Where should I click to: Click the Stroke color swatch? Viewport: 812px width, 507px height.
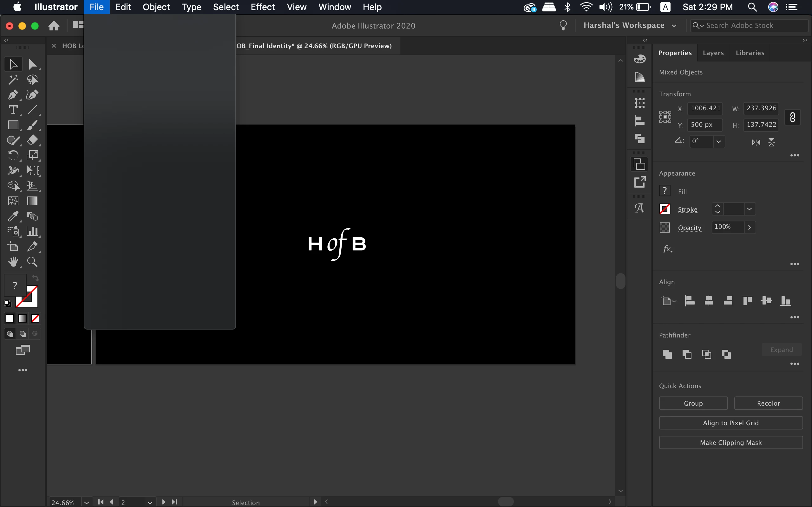(x=665, y=209)
